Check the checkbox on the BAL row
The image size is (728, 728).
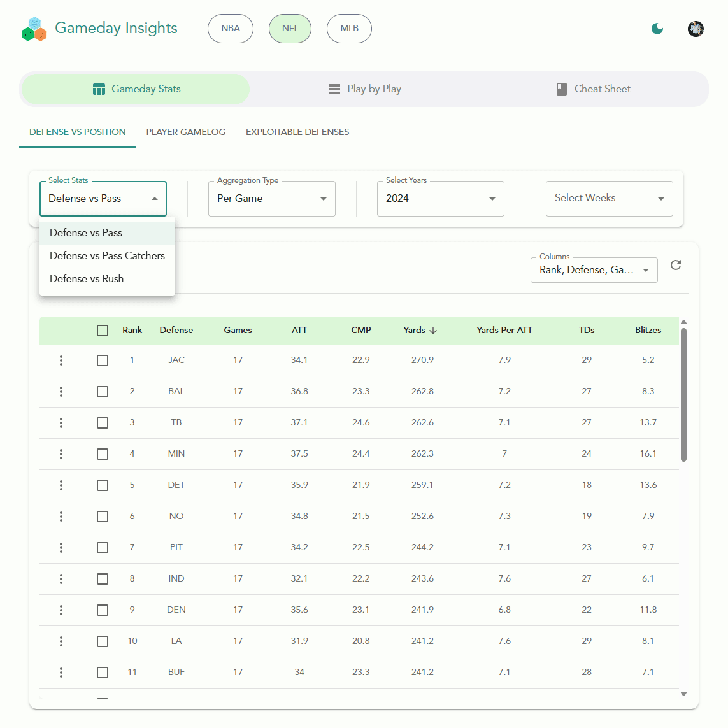tap(103, 391)
